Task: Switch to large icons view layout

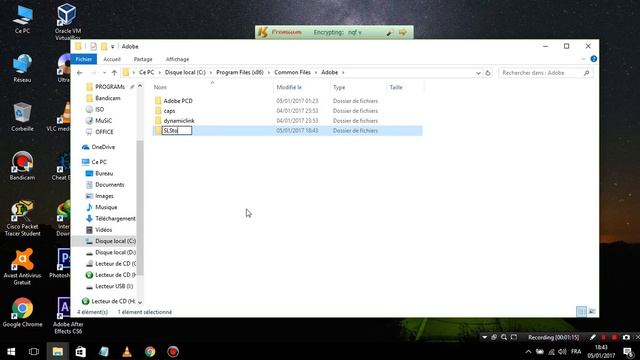Action: point(592,312)
